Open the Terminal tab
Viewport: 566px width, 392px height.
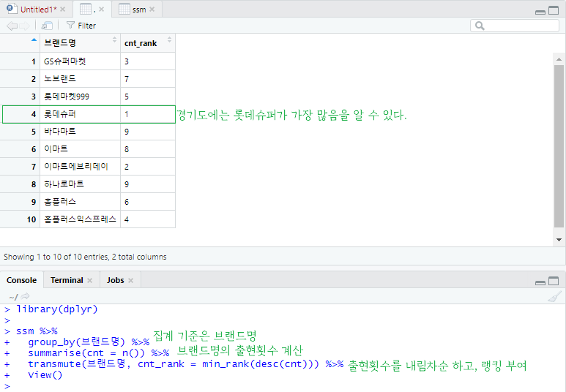pyautogui.click(x=67, y=280)
